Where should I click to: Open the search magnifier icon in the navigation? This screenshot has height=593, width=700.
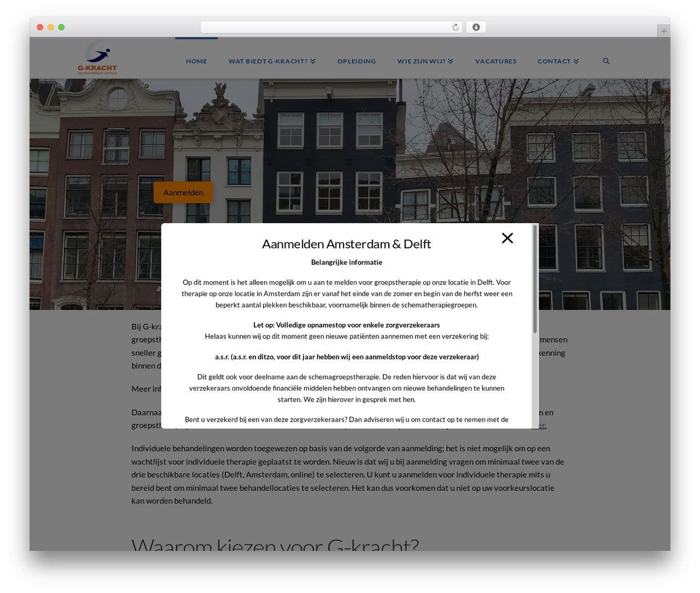coord(606,61)
